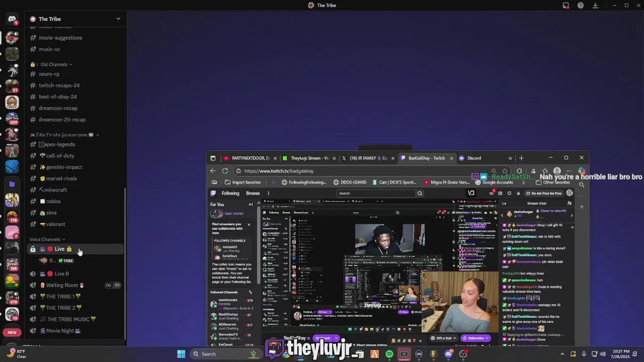
Task: Collapse the Twitch For You sidebar
Action: 251,205
